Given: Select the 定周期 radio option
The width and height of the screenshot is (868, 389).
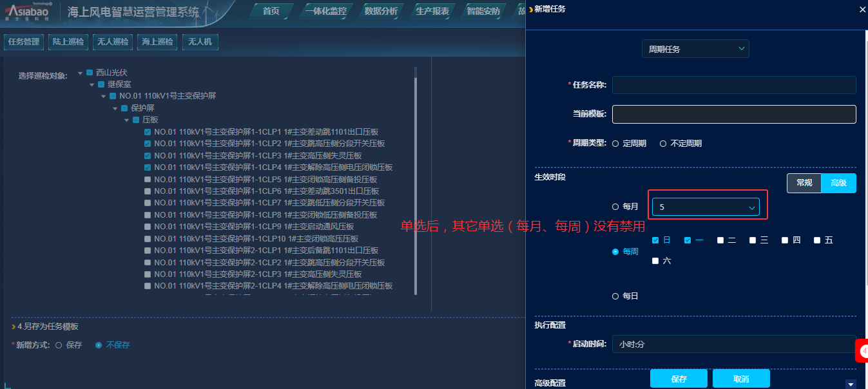Looking at the screenshot, I should [x=616, y=144].
